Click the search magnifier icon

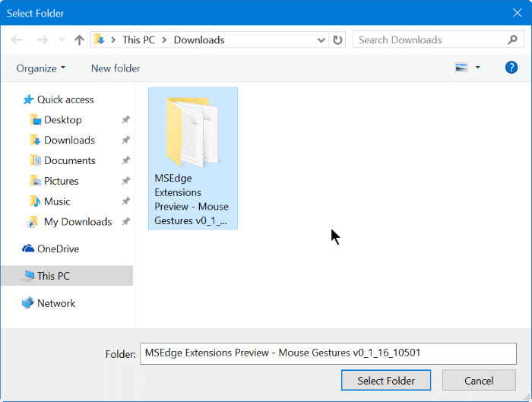point(513,40)
